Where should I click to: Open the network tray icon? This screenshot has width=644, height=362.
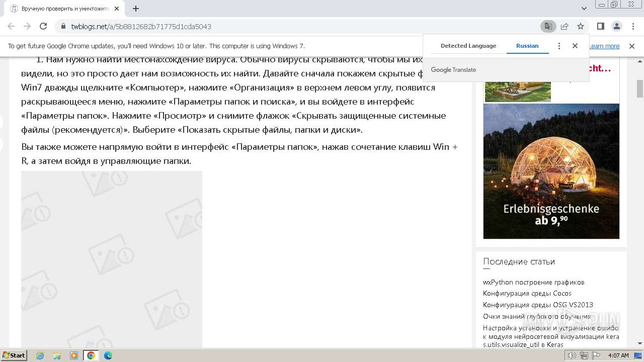[x=584, y=355]
